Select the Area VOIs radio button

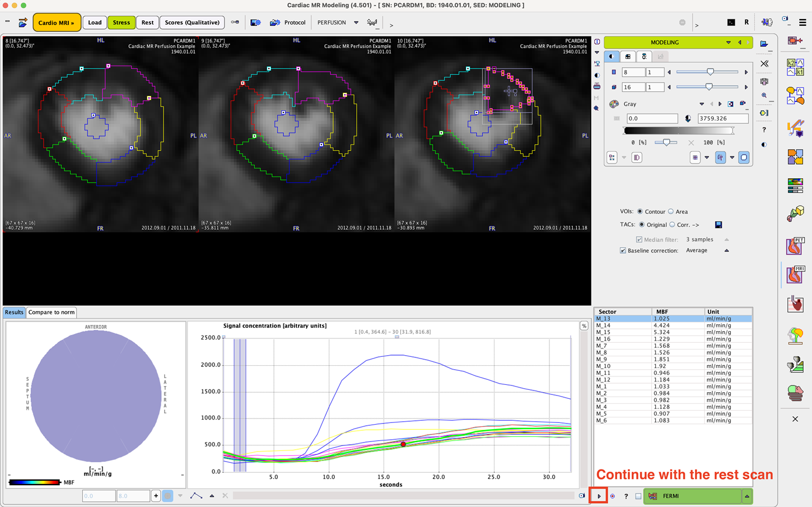point(670,212)
